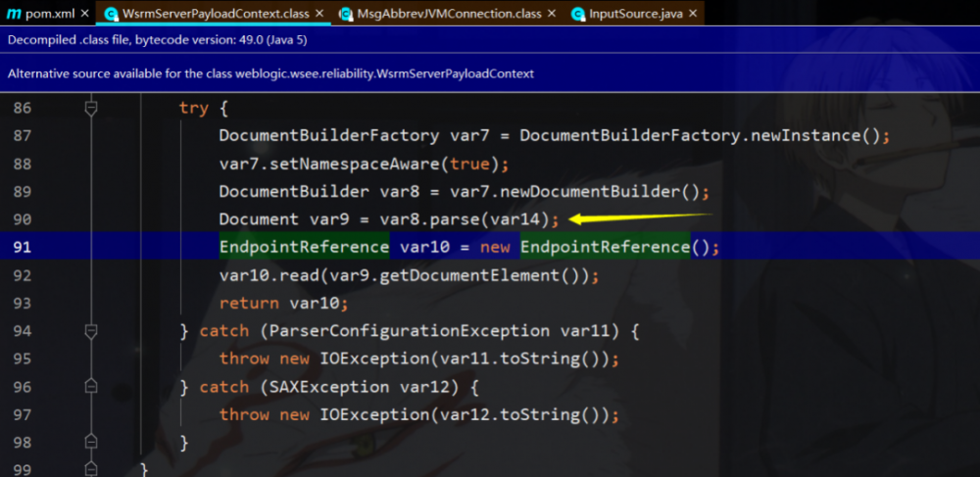Close the WsrmServerPayloadContext.class tab
980x477 pixels.
pyautogui.click(x=319, y=13)
